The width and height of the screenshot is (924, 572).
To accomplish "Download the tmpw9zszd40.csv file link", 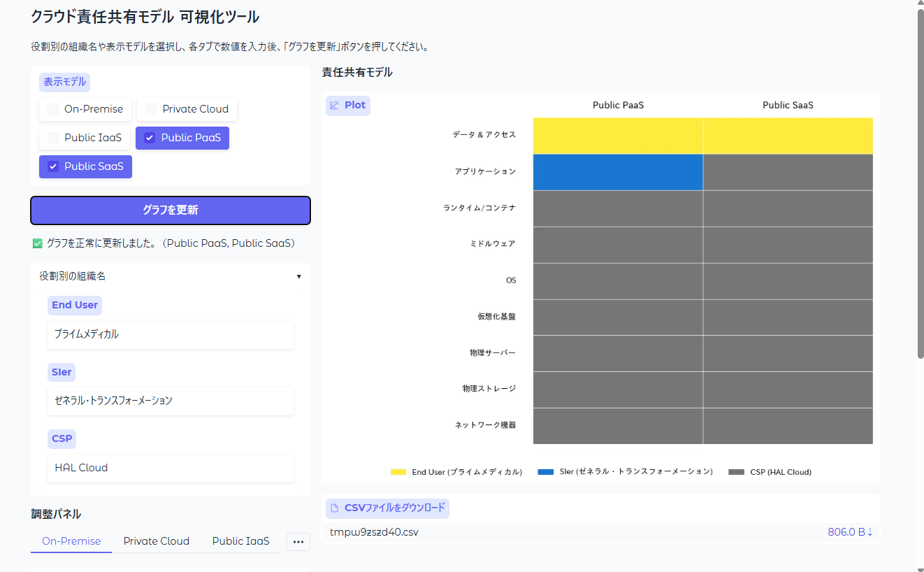I will click(375, 533).
